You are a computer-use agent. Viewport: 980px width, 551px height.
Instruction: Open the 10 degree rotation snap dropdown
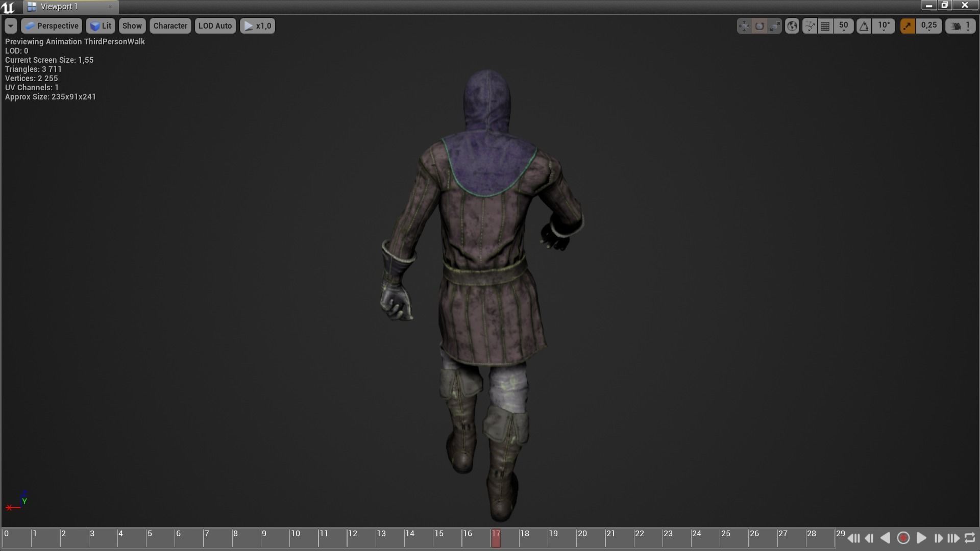884,26
